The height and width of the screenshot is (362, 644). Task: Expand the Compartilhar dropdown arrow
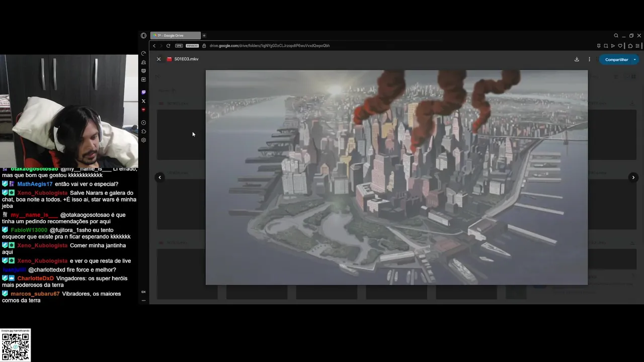point(635,59)
